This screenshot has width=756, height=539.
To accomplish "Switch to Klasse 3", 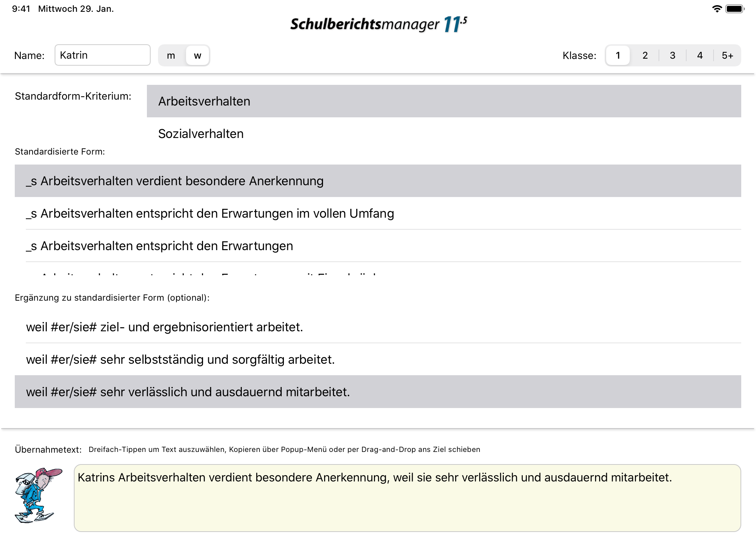I will pos(672,55).
